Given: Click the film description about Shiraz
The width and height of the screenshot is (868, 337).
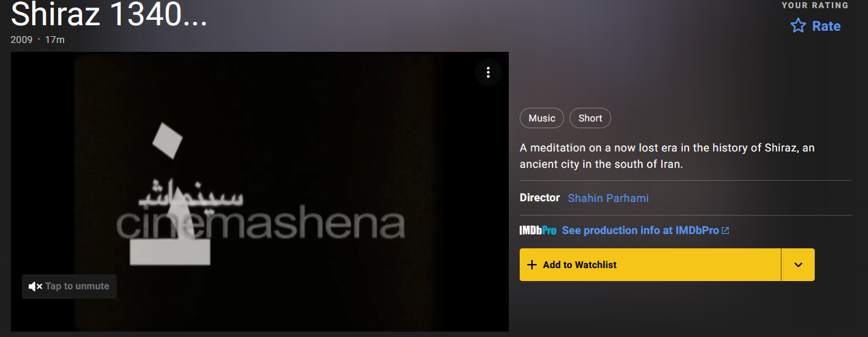Looking at the screenshot, I should click(x=667, y=156).
